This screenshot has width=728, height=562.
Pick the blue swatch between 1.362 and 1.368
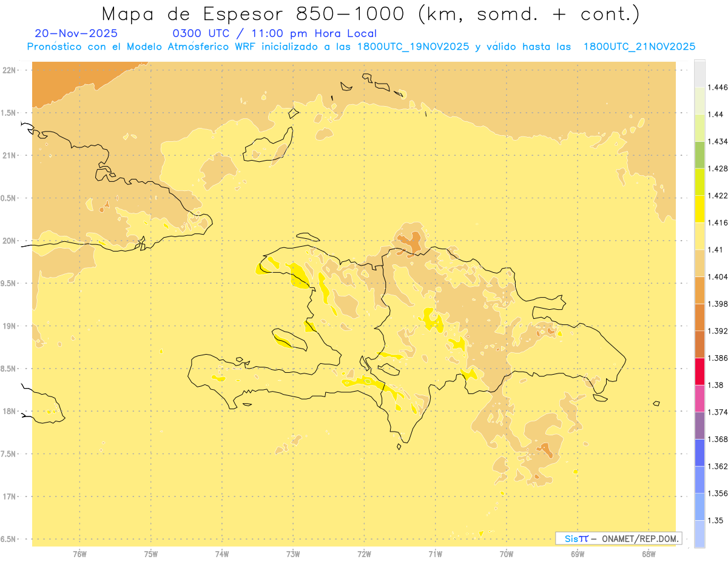point(699,453)
